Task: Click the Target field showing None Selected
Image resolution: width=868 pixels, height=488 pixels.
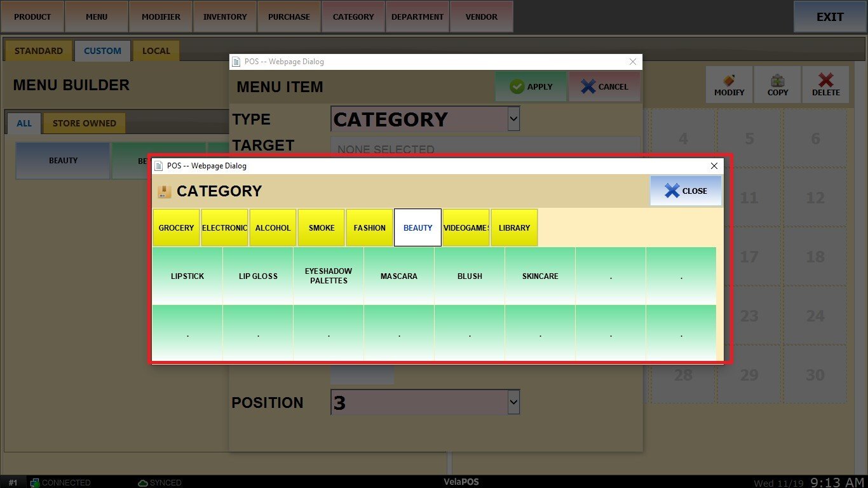Action: [x=485, y=148]
